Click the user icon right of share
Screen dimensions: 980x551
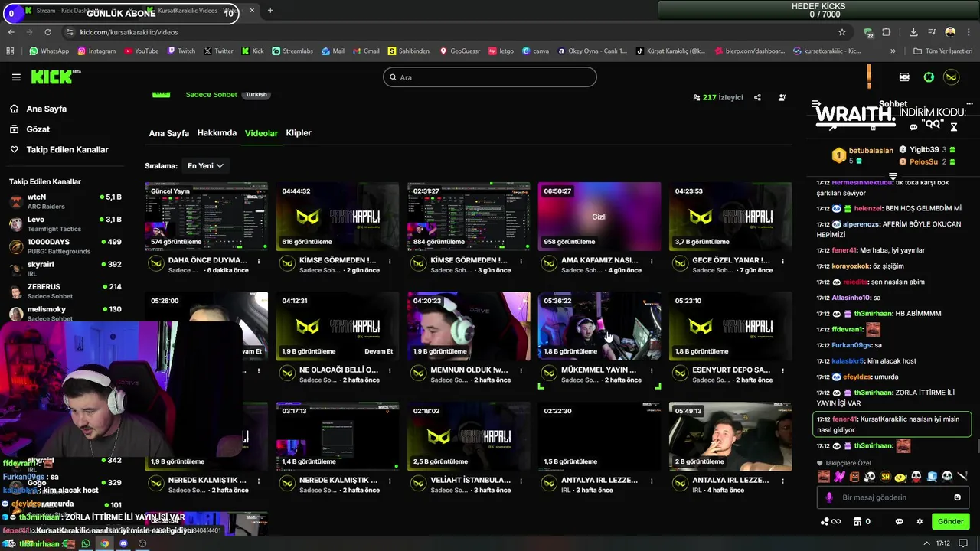[782, 97]
